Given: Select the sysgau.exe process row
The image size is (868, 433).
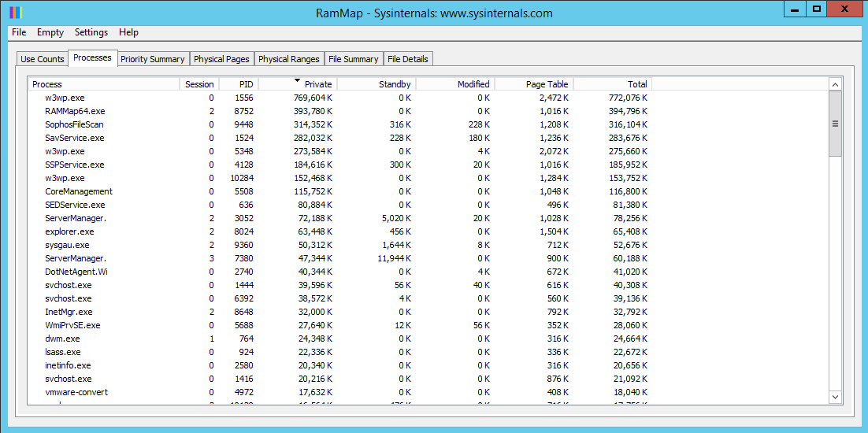Looking at the screenshot, I should click(x=340, y=245).
